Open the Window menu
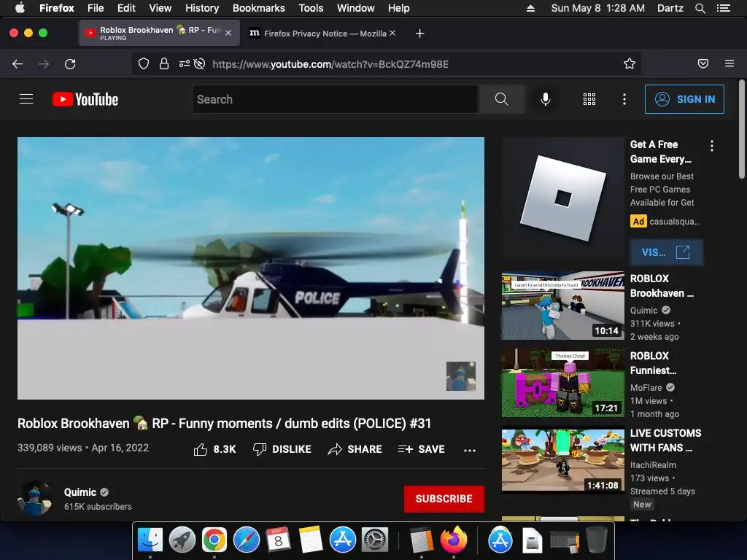This screenshot has width=747, height=560. pos(355,8)
